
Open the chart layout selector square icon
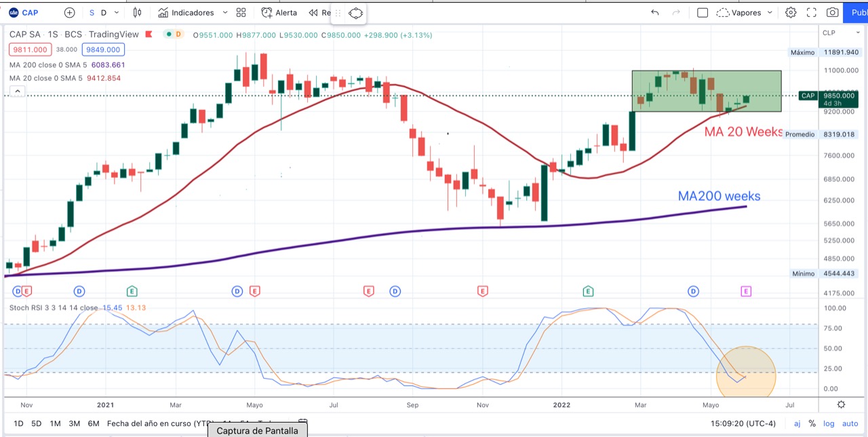pos(703,12)
